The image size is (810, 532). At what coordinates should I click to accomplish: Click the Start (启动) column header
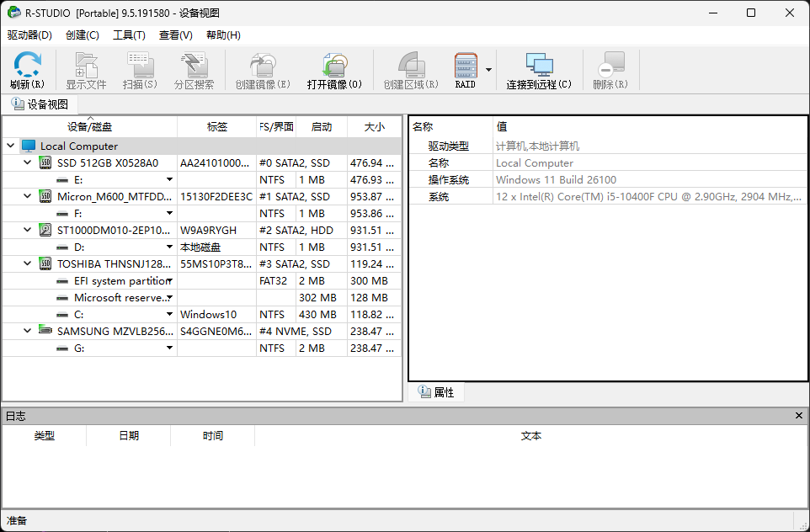pyautogui.click(x=322, y=127)
